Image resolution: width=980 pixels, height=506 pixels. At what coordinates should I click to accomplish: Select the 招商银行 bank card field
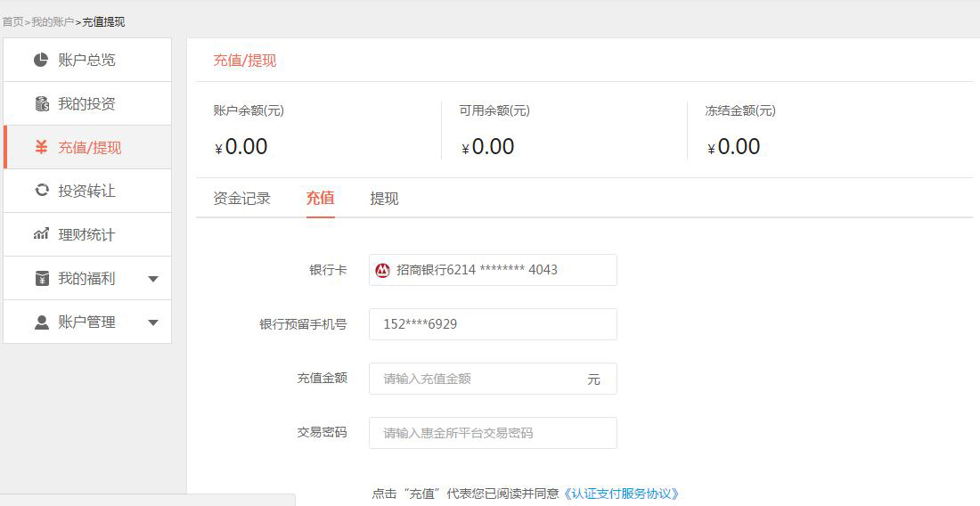(493, 270)
